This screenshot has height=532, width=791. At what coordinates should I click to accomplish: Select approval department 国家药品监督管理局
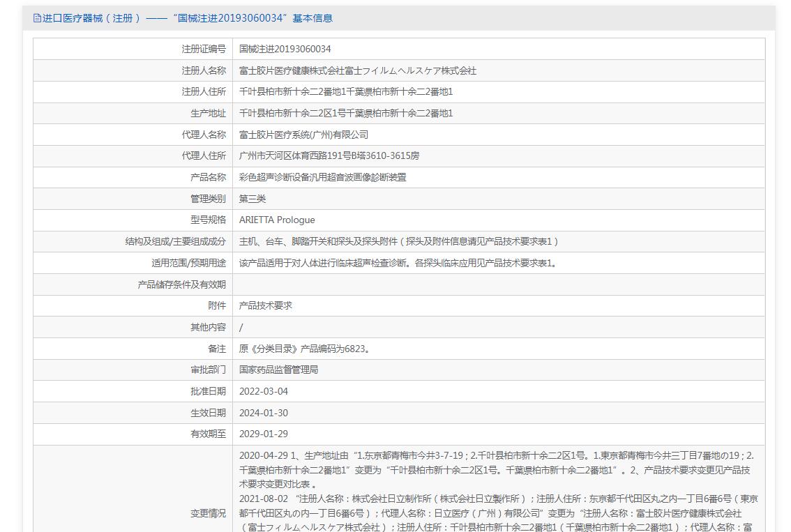(x=278, y=370)
